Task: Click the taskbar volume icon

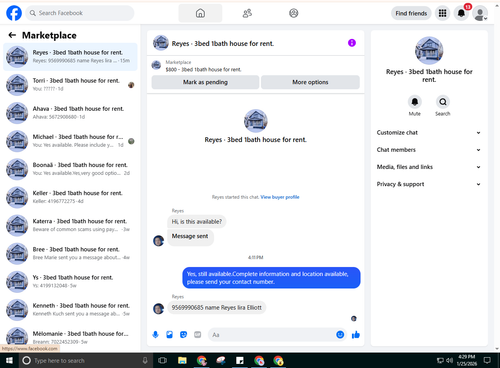Action: (x=449, y=360)
